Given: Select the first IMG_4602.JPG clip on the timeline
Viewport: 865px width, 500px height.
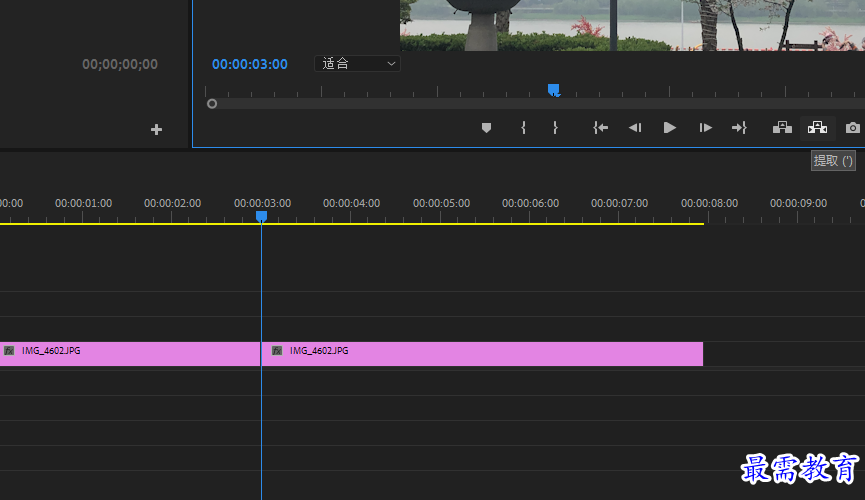Looking at the screenshot, I should click(130, 354).
